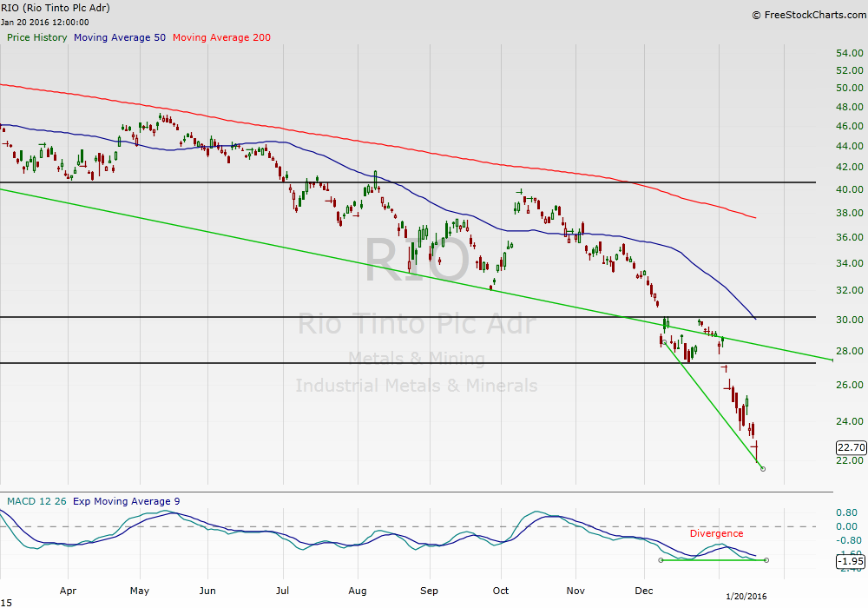Select the 'Moving Average 200' legend label
868x608 pixels.
click(x=221, y=37)
